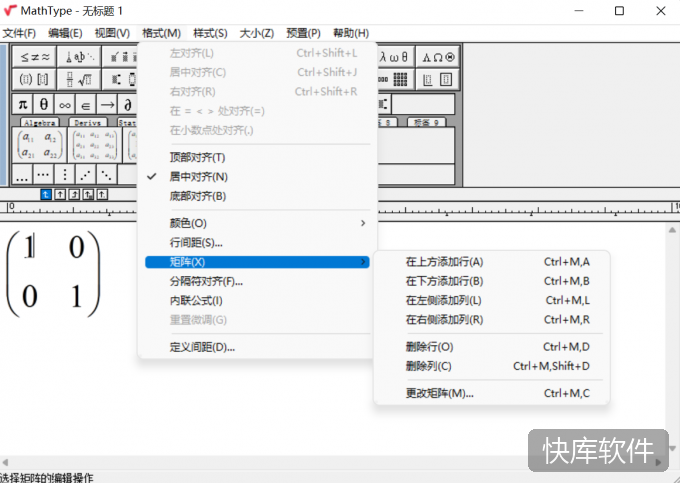
Task: Open the lowercase Greek palette (λ ω θ)
Action: (396, 57)
